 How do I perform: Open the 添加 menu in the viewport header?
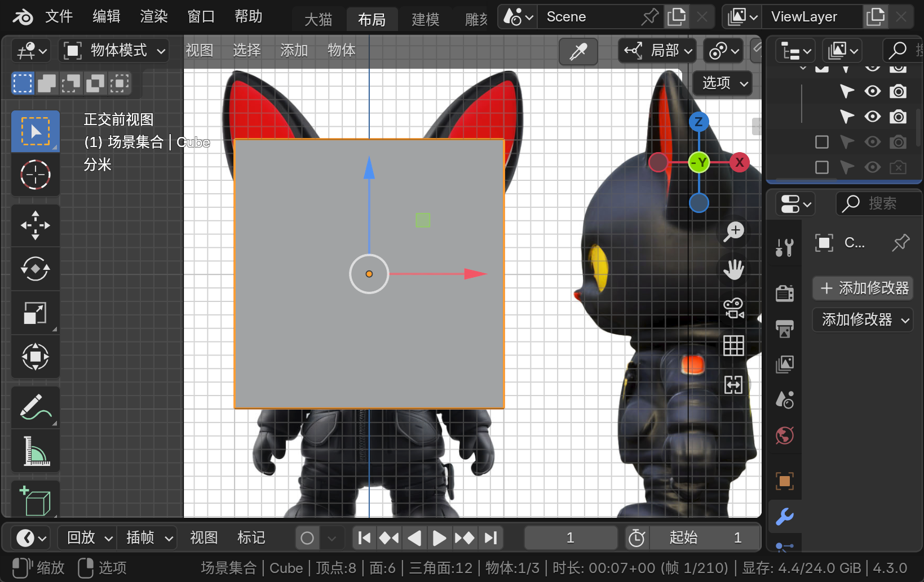pyautogui.click(x=294, y=51)
